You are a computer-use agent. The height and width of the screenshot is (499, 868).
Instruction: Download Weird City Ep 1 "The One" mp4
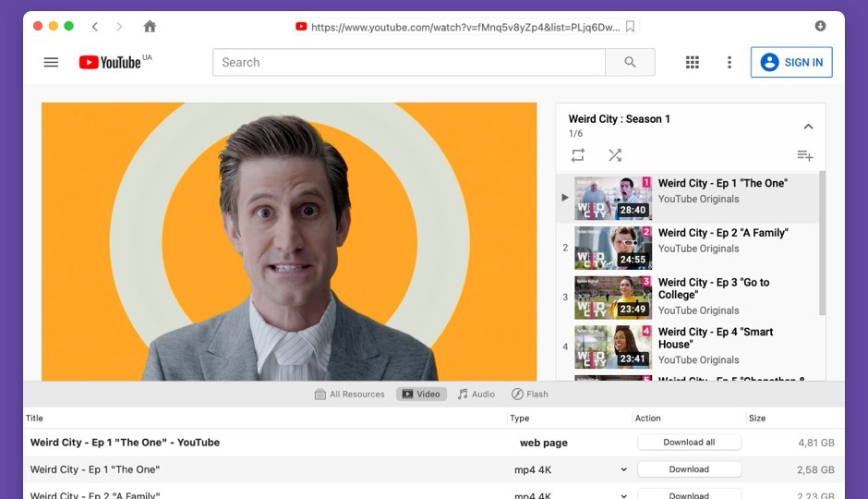(x=689, y=469)
